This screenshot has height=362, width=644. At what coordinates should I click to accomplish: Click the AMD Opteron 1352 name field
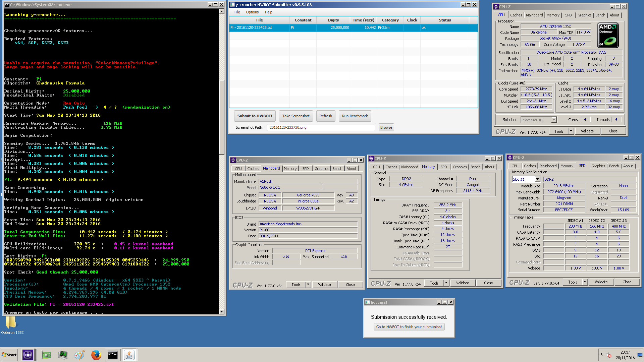pos(555,26)
